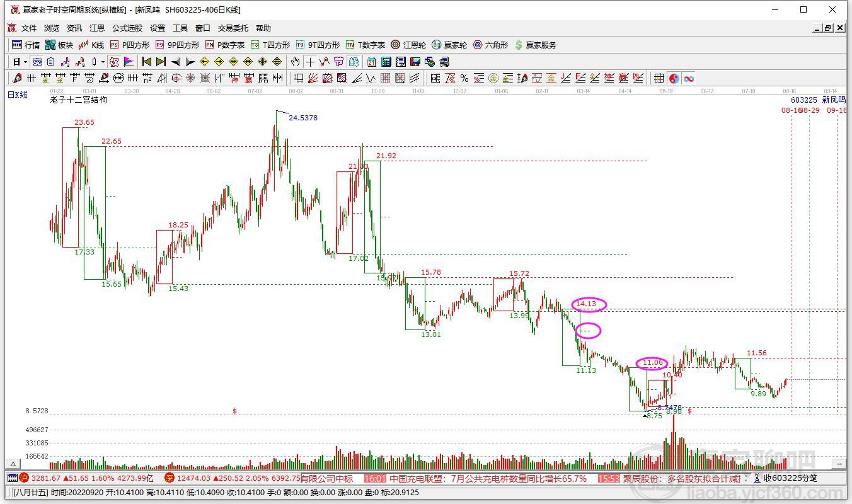852x504 pixels.
Task: Open the 窗口 menu
Action: pos(203,28)
